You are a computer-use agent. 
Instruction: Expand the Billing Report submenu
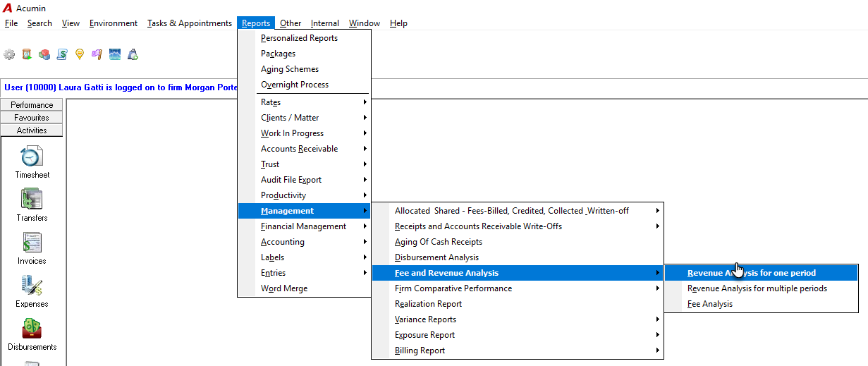pyautogui.click(x=518, y=350)
